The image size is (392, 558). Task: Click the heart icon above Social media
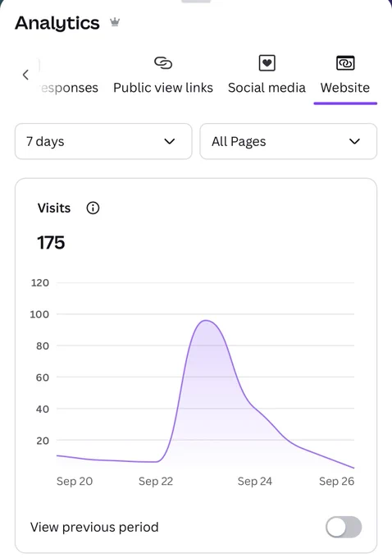click(267, 63)
